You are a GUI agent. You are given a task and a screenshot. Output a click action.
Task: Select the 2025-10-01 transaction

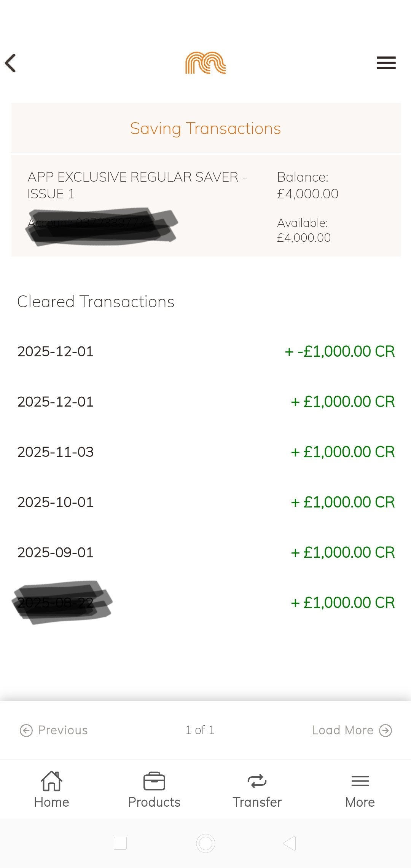point(205,502)
